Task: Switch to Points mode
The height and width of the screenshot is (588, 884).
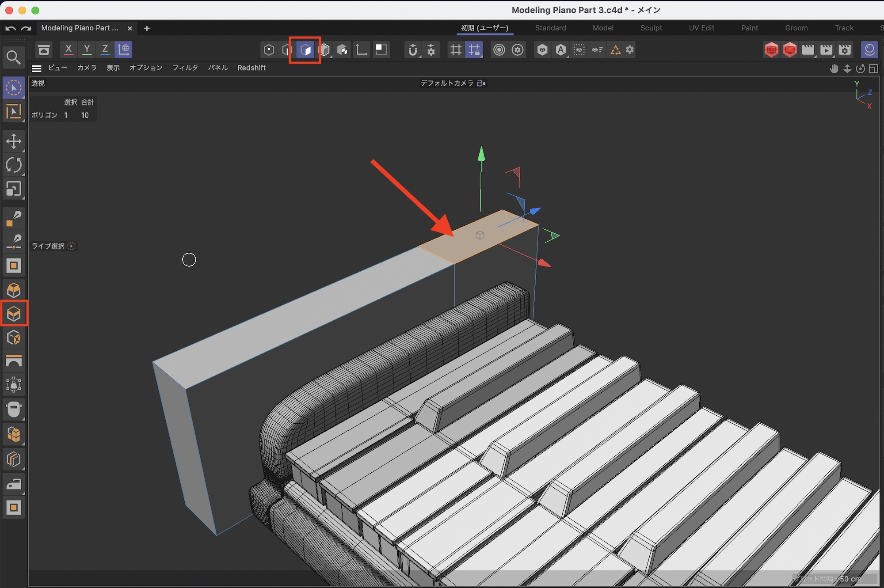Action: [268, 49]
